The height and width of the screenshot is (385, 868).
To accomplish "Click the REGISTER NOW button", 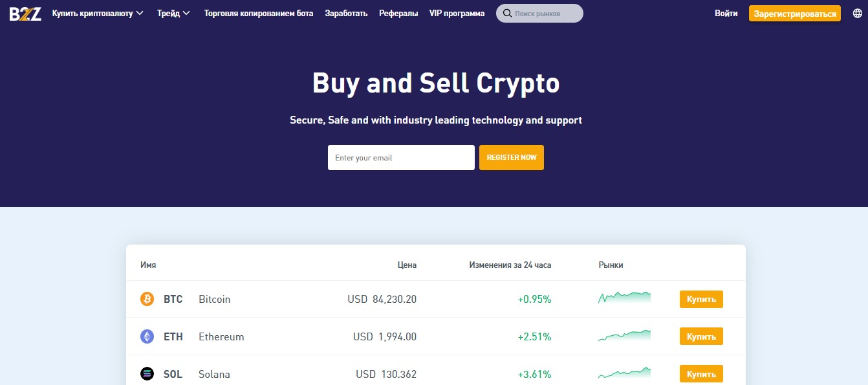I will [x=512, y=158].
